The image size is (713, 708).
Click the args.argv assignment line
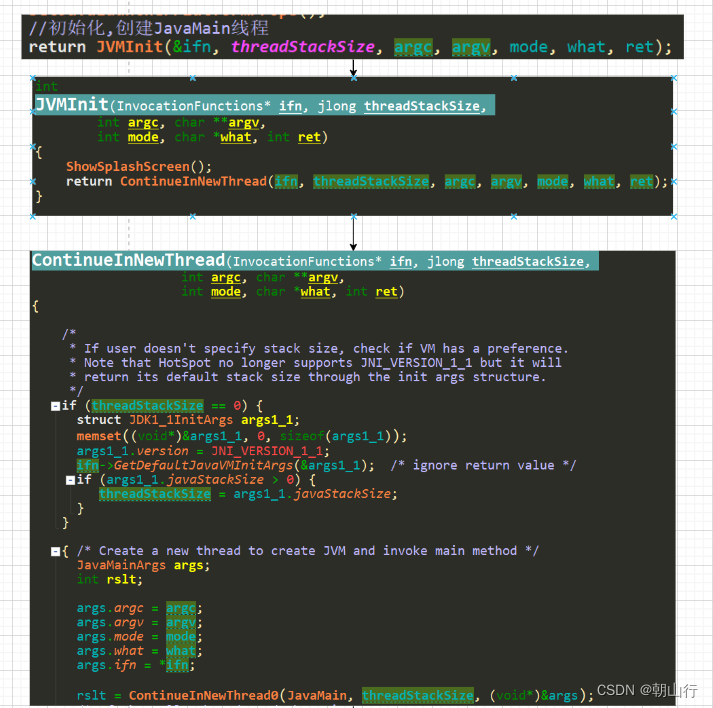[x=139, y=623]
